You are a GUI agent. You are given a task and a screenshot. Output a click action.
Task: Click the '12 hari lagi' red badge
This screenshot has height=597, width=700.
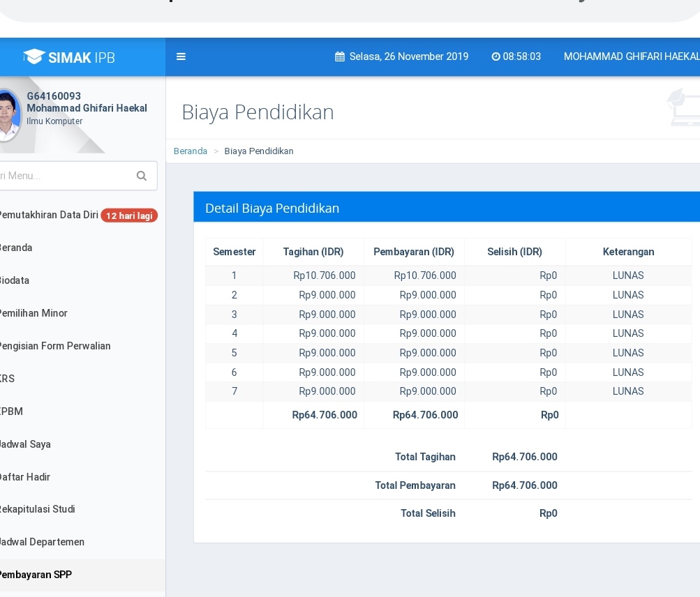click(129, 216)
